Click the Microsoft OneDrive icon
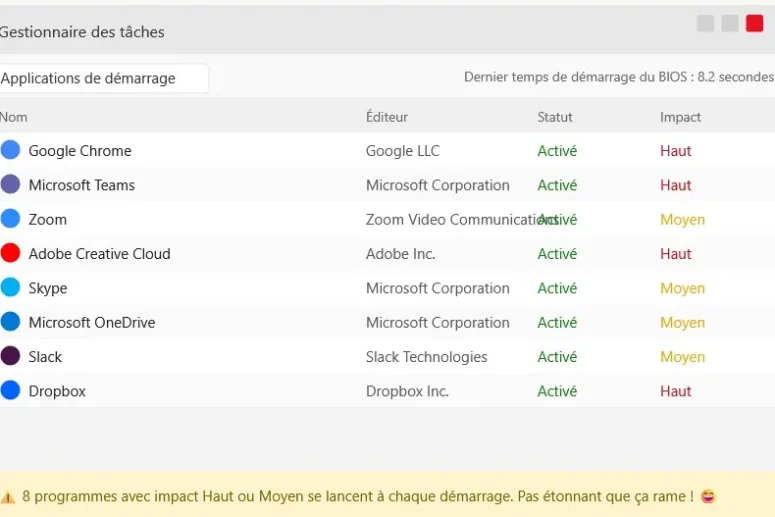This screenshot has width=775, height=517. click(10, 321)
